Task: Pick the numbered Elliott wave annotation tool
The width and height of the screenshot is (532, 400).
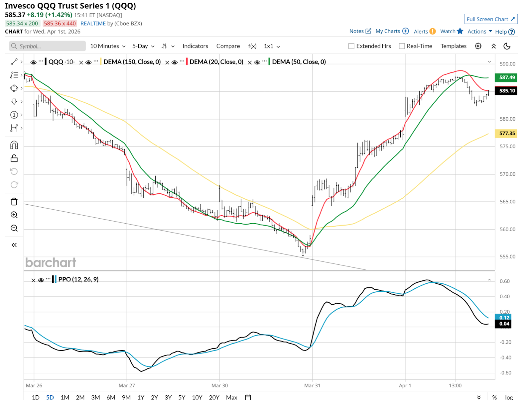Action: tap(14, 115)
